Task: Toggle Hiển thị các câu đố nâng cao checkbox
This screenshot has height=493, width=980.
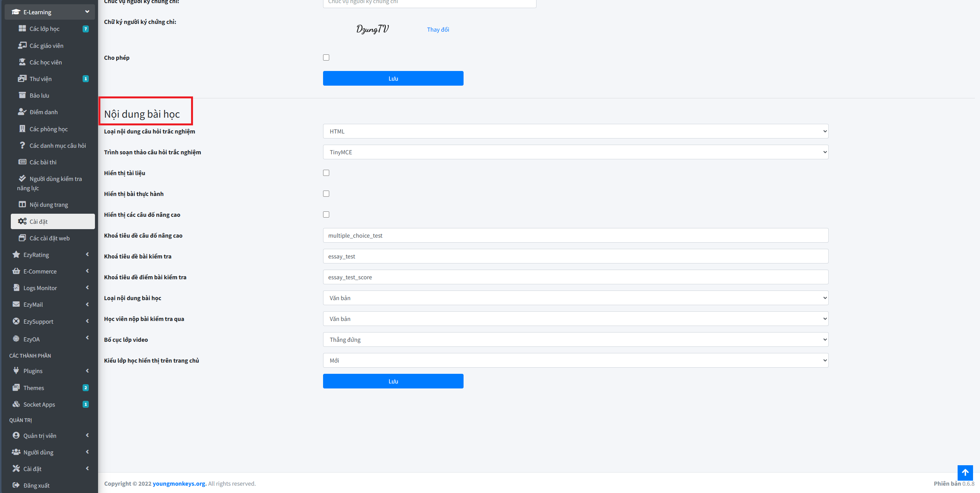Action: tap(326, 214)
